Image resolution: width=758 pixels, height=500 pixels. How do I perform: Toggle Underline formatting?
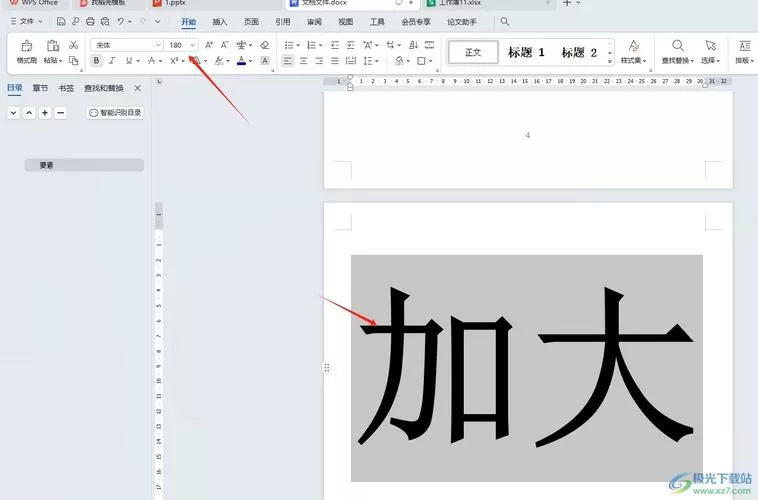[x=129, y=60]
